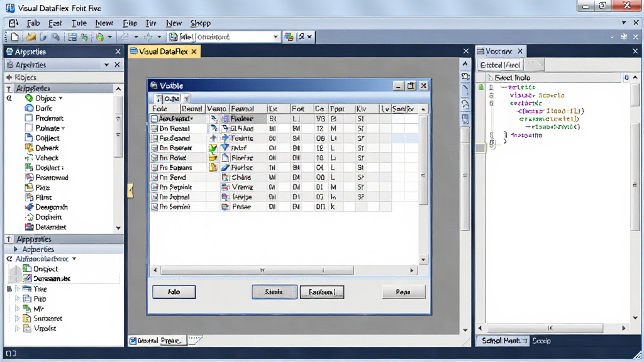The image size is (644, 362).
Task: Switch to the Visual DataFlex document tab
Action: point(164,52)
